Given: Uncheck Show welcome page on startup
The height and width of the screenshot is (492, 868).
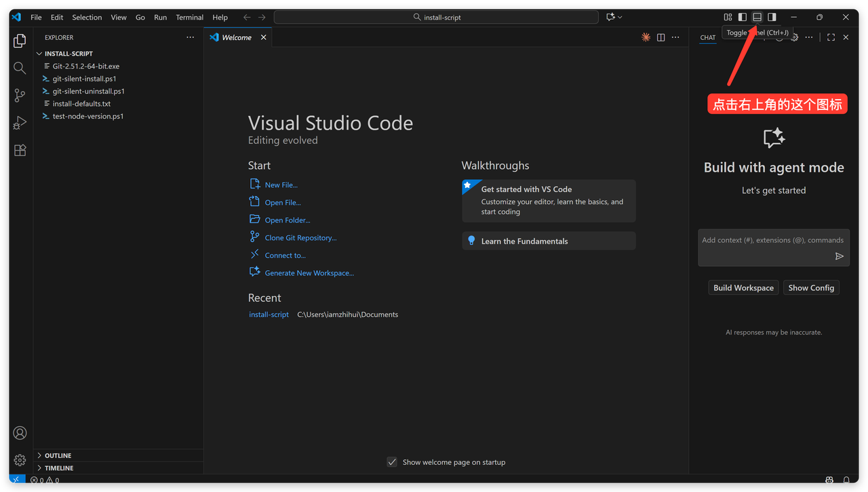Looking at the screenshot, I should tap(392, 462).
